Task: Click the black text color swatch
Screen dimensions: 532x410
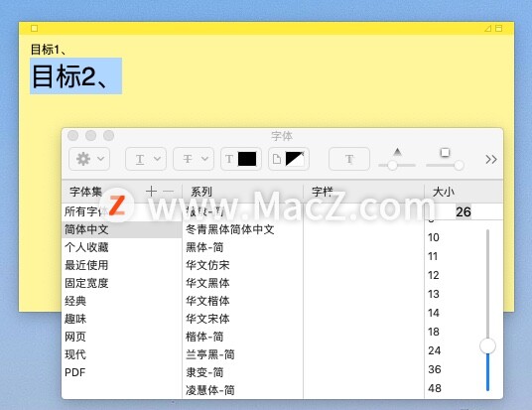Action: click(x=247, y=159)
